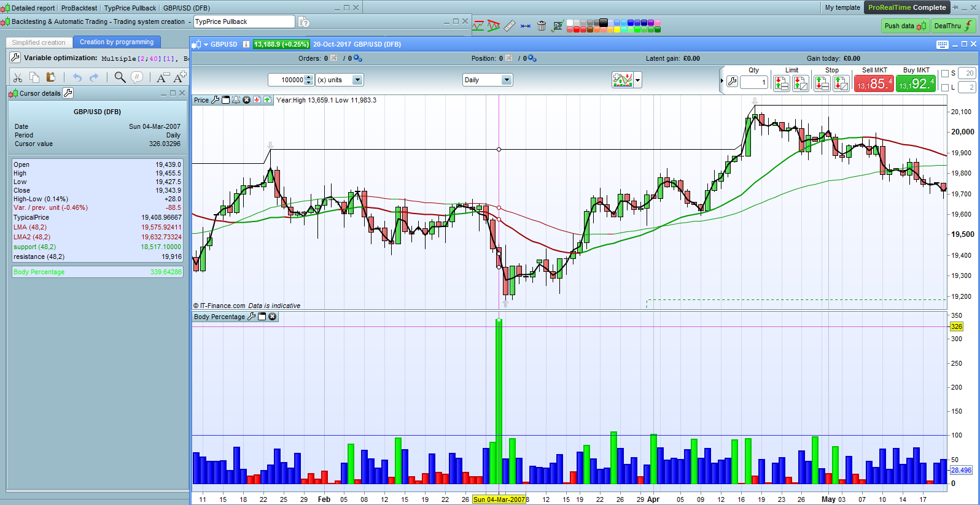Place a Limit buy order with first Limit icon
980x505 pixels.
(782, 83)
